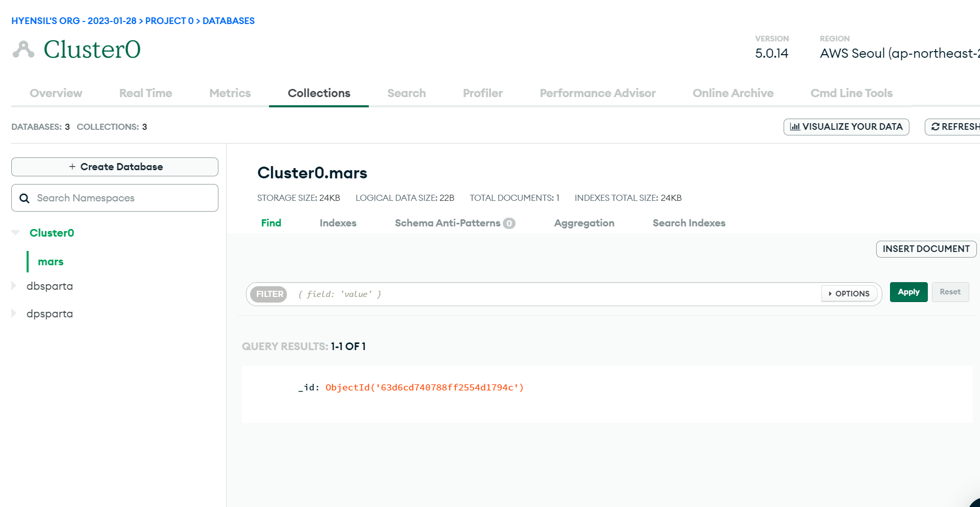Select the Collections tab
Screen dimensions: 980x507
pos(319,93)
